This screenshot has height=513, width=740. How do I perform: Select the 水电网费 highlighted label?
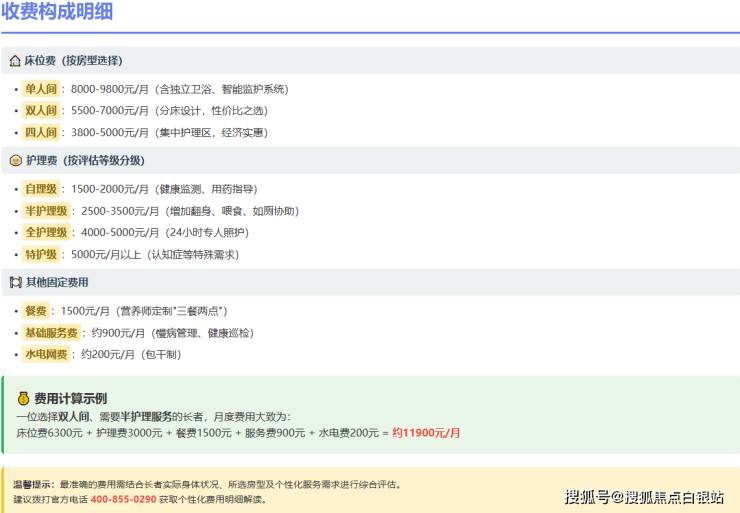pos(46,355)
